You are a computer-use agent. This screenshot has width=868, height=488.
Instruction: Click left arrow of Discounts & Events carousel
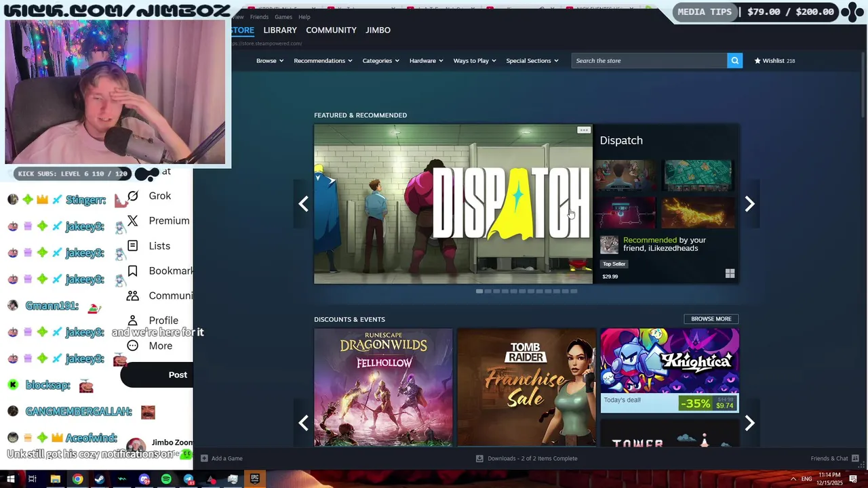tap(303, 423)
